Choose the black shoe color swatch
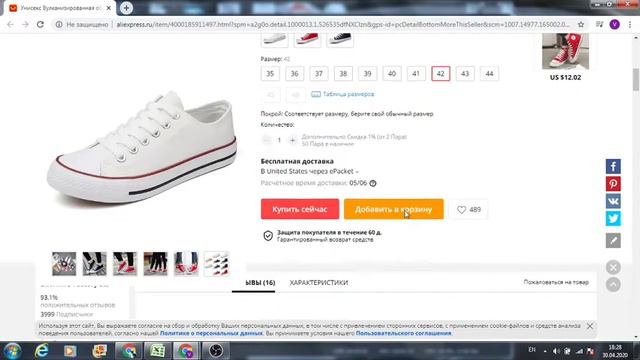Screen dimensions: 640x360 pyautogui.click(x=340, y=40)
